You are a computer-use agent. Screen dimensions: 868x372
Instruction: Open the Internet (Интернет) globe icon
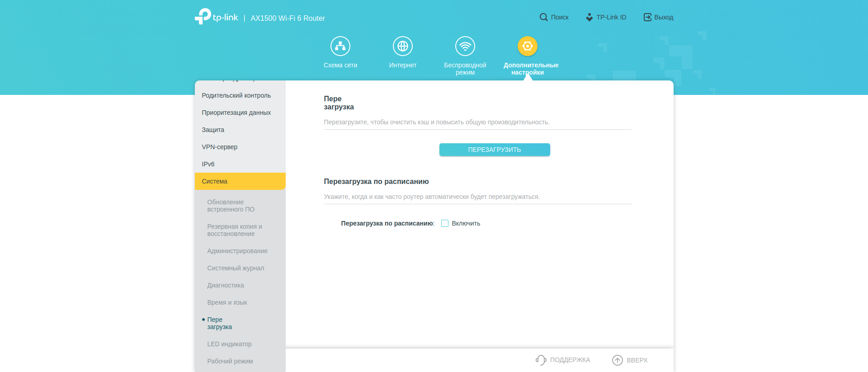pyautogui.click(x=402, y=46)
